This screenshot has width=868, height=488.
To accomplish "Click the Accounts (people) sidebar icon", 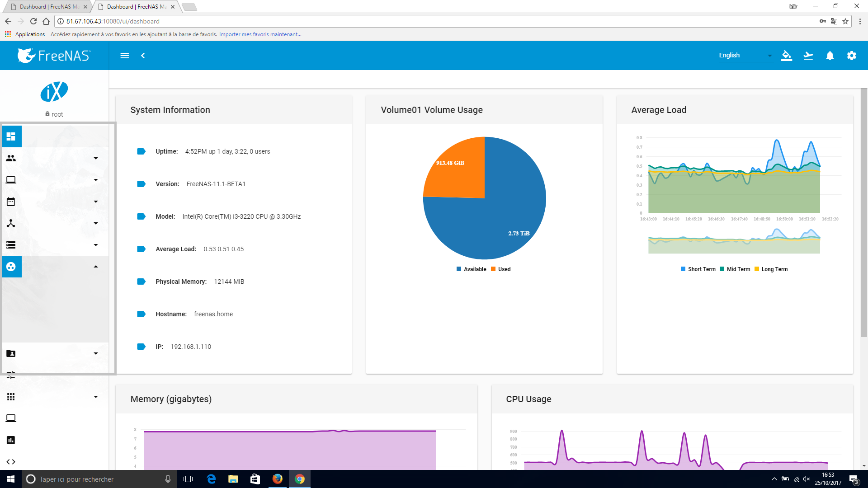I will (11, 158).
